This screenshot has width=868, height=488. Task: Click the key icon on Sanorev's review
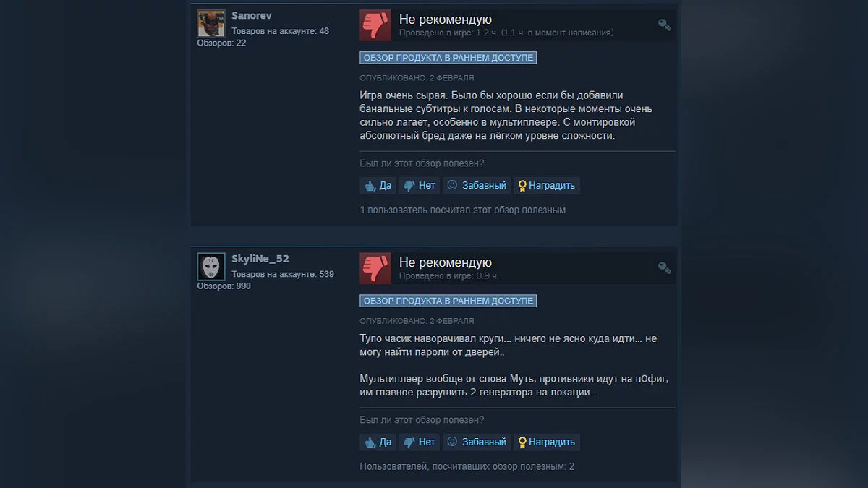[665, 25]
